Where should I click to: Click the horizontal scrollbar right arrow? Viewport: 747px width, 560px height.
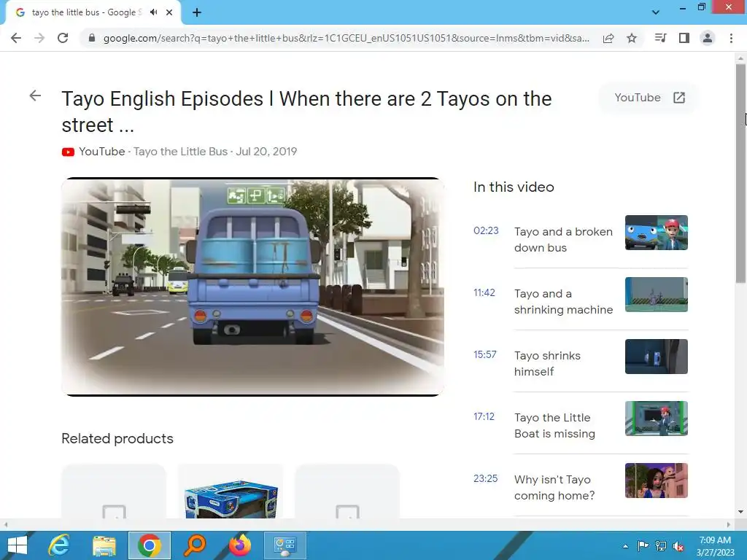point(729,524)
